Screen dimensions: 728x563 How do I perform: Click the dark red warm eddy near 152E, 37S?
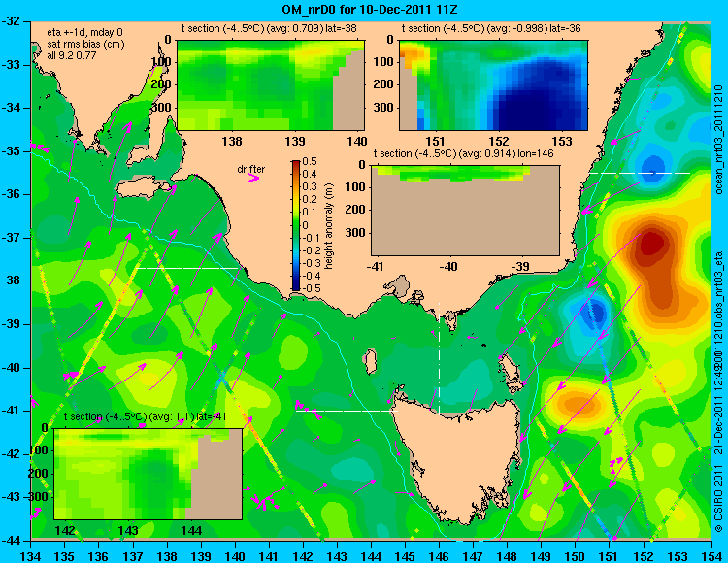tap(652, 245)
